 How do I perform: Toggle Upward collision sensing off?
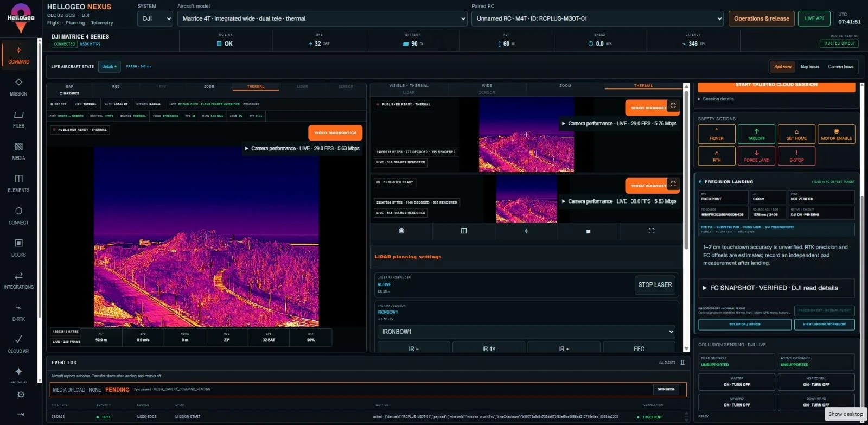737,402
